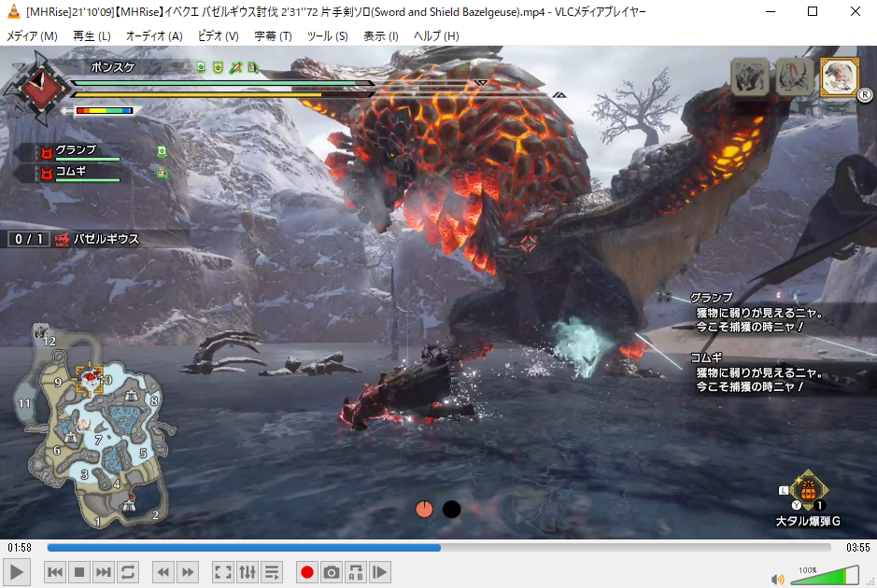Close the VLC media player window

click(x=856, y=12)
